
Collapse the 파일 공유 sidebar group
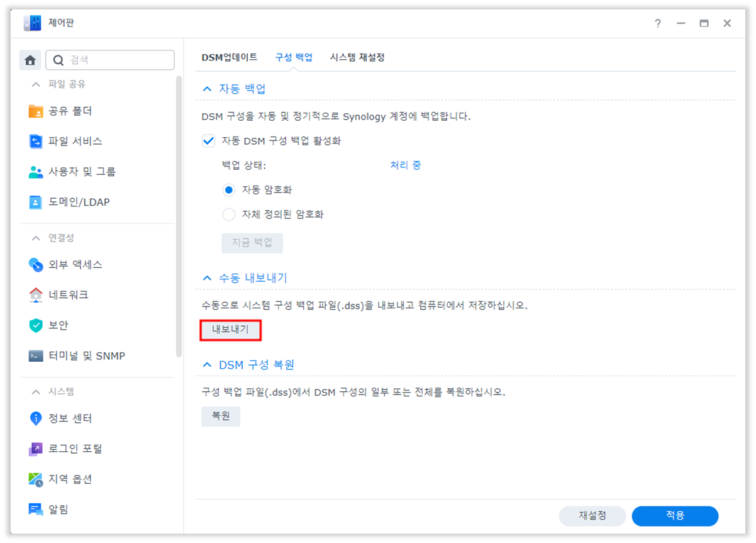coord(36,84)
